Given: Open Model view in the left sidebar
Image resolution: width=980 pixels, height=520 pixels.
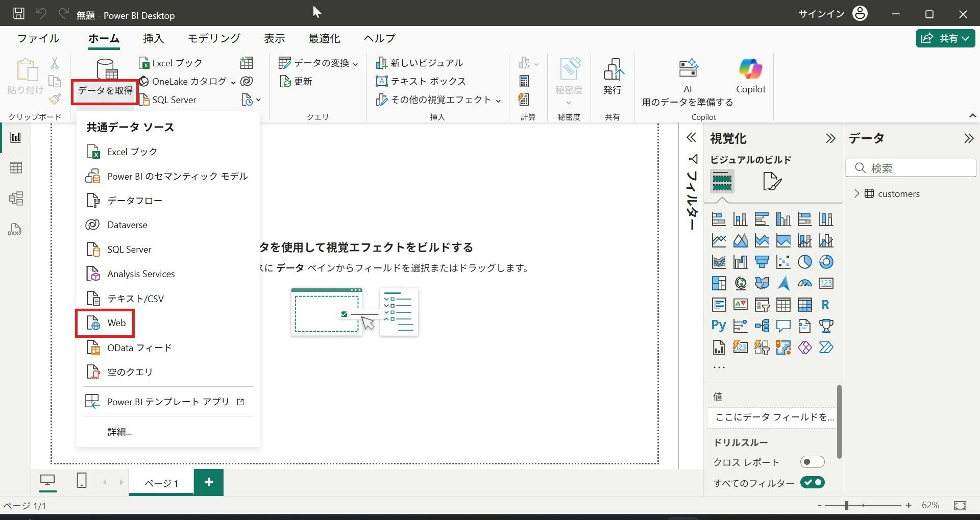Looking at the screenshot, I should tap(16, 199).
